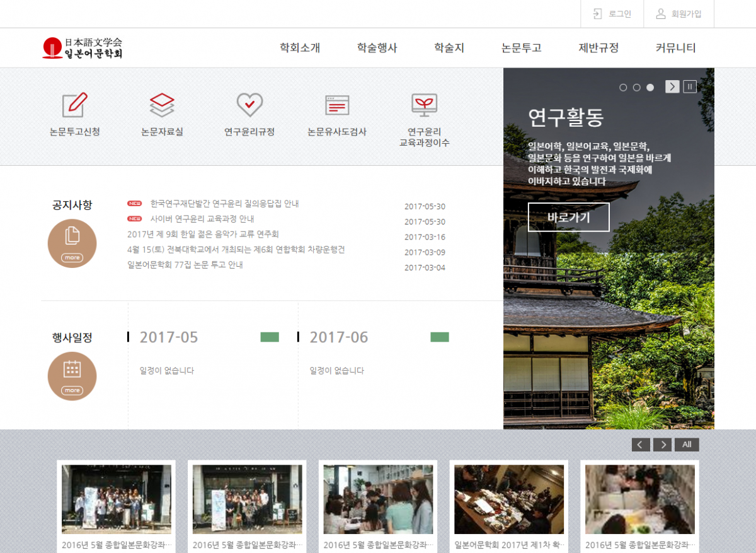Show next gallery photos arrow
Screen dimensions: 756x553
pos(662,445)
